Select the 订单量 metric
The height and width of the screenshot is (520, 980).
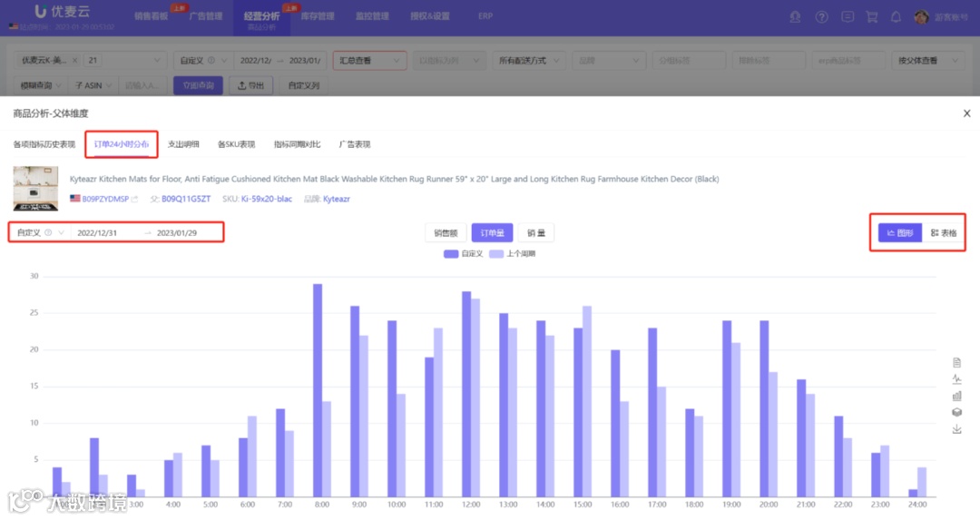pos(492,232)
